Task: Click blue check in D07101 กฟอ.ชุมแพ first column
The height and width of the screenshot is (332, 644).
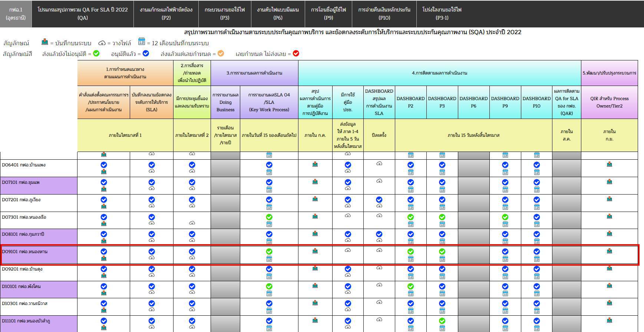Action: [x=104, y=182]
